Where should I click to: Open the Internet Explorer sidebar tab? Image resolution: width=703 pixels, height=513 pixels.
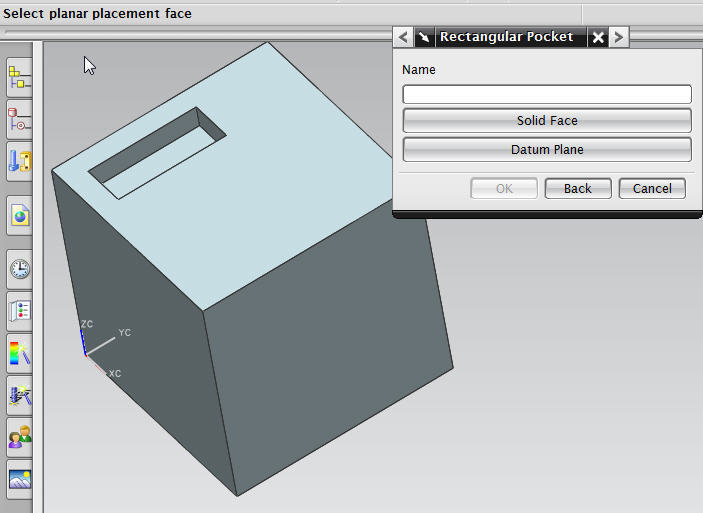point(20,216)
